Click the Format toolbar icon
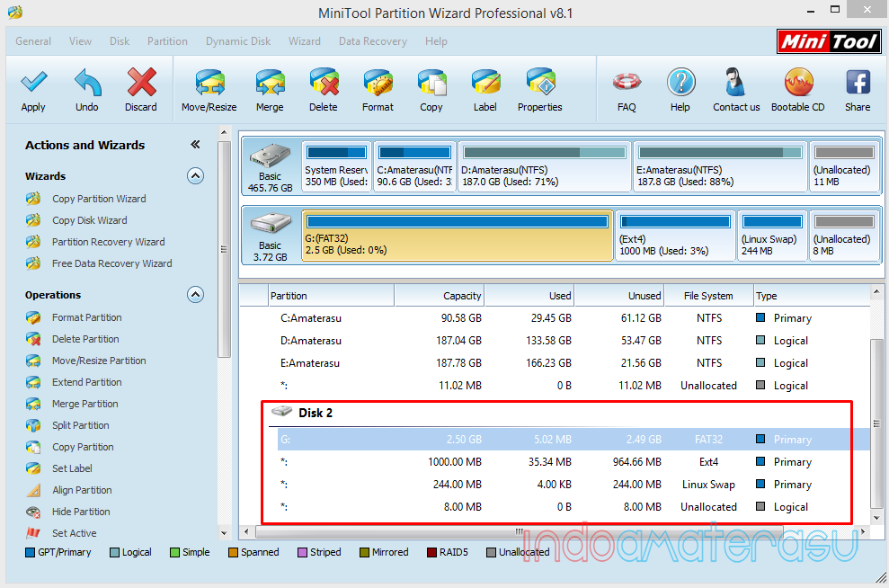Viewport: 889px width, 588px height. [378, 82]
